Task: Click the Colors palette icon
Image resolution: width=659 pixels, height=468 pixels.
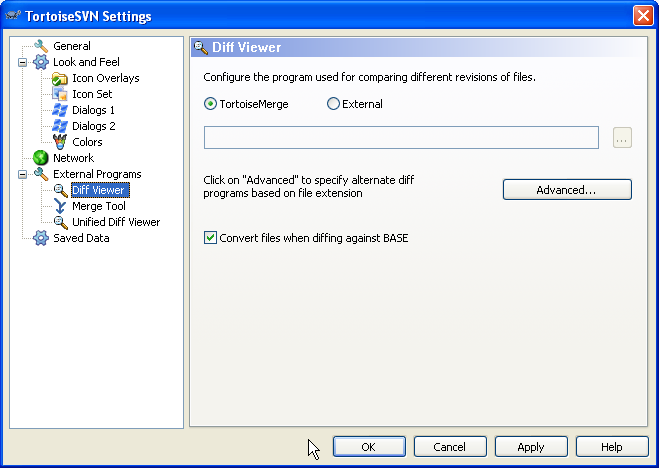Action: coord(60,142)
